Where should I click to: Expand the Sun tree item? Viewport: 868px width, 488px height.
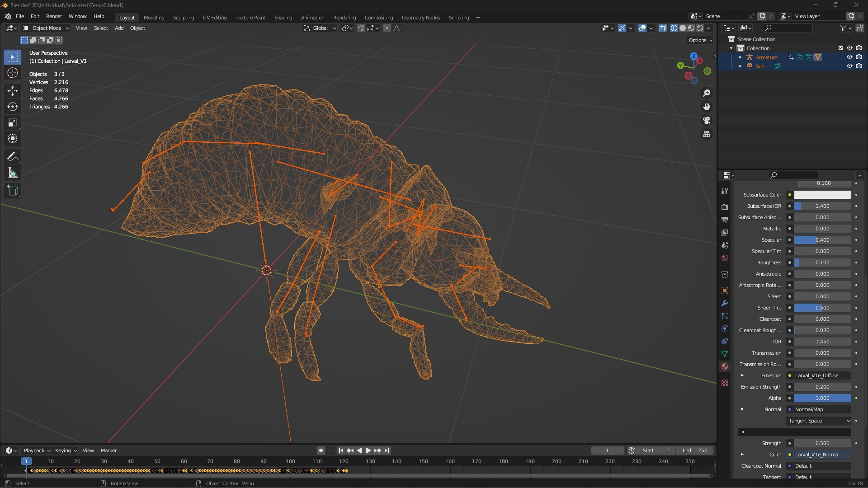click(x=741, y=66)
